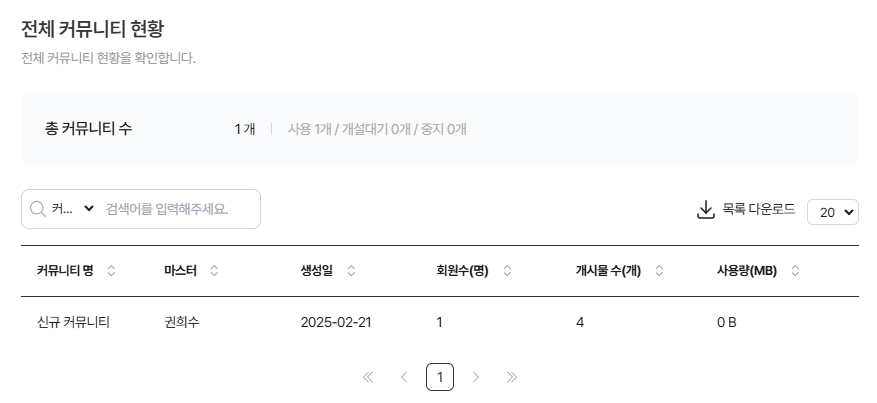
Task: Sort by 마스터 column
Action: click(214, 271)
